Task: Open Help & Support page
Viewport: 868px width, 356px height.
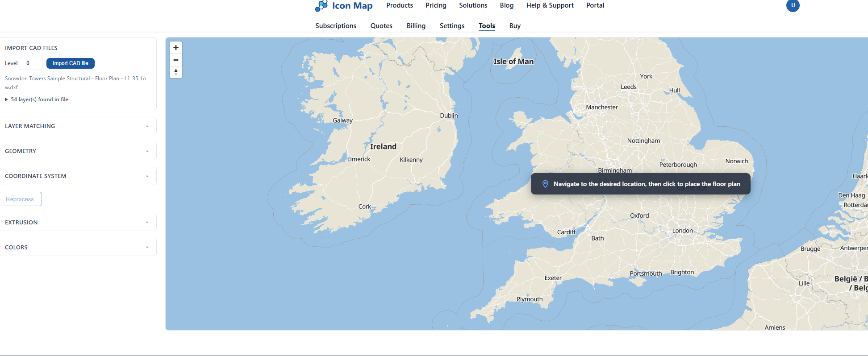Action: (550, 5)
